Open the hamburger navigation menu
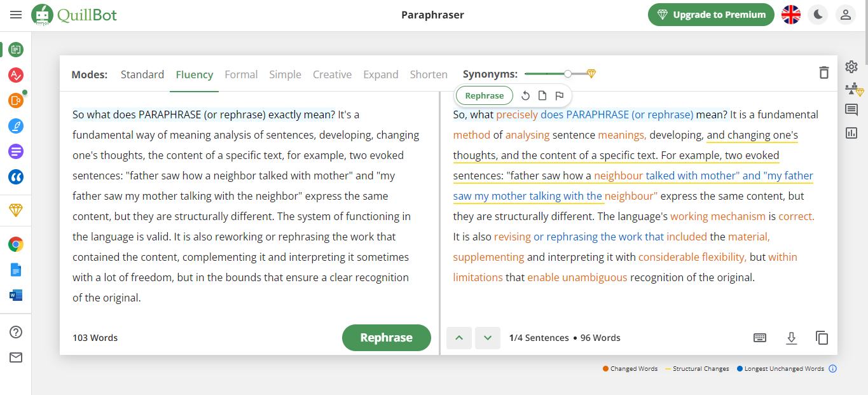This screenshot has width=868, height=395. click(x=16, y=15)
